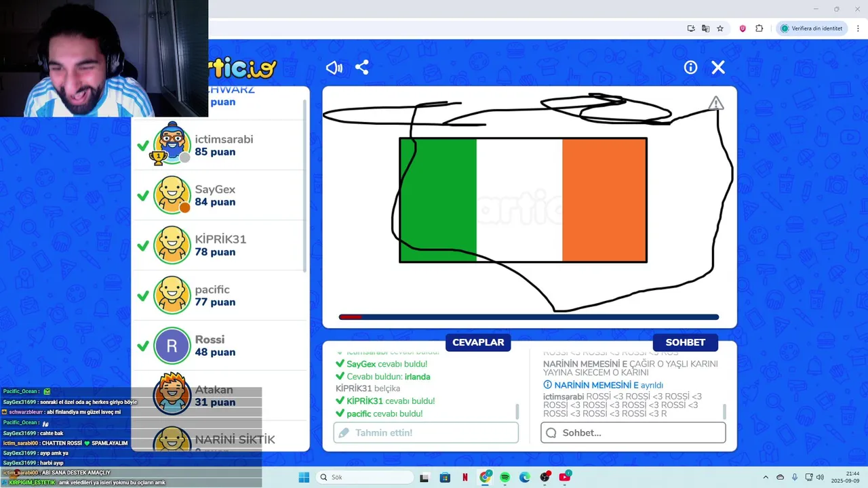Open Chrome from the taskbar
Image resolution: width=868 pixels, height=488 pixels.
point(485,477)
